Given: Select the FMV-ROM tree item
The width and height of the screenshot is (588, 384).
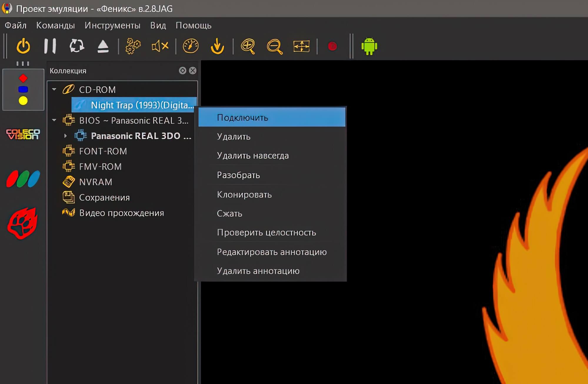Looking at the screenshot, I should 100,166.
